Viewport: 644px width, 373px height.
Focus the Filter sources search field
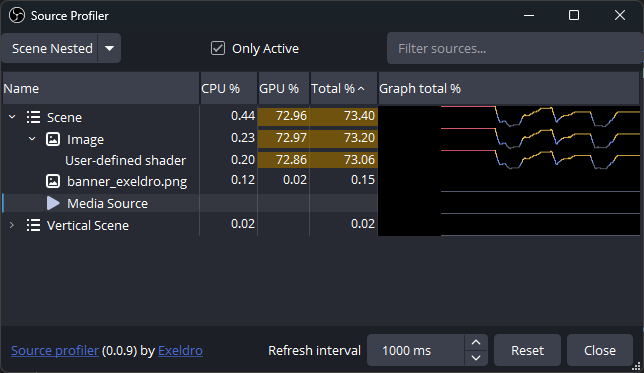point(514,48)
